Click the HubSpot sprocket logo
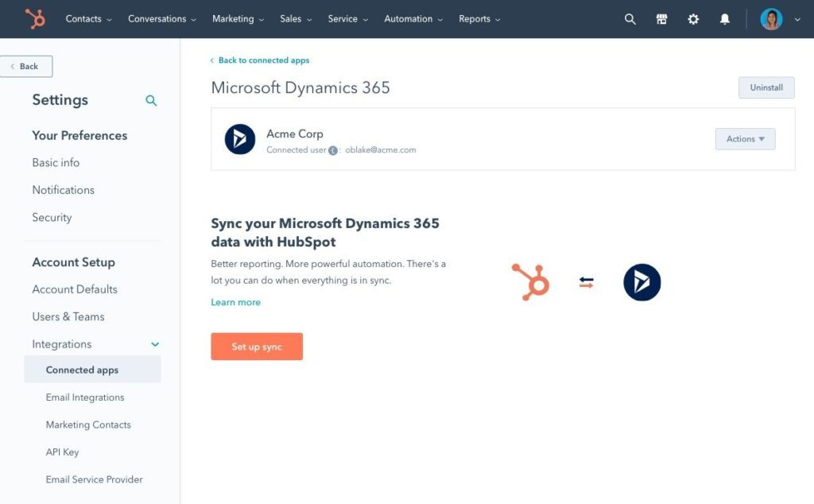Viewport: 814px width, 504px height. click(x=37, y=18)
